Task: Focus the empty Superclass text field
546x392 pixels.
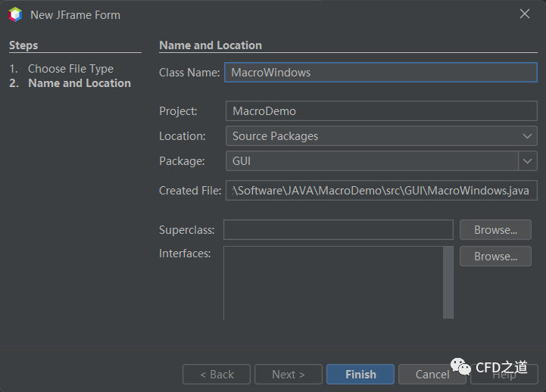Action: [x=338, y=230]
